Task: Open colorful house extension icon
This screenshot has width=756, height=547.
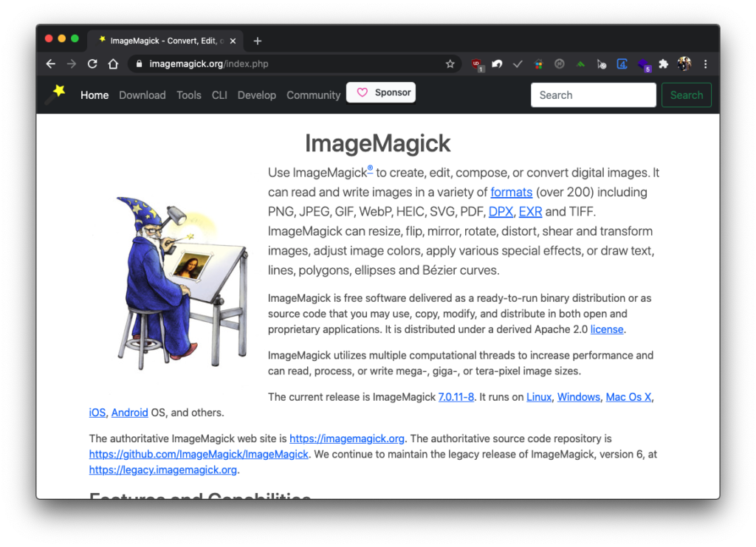Action: tap(538, 64)
